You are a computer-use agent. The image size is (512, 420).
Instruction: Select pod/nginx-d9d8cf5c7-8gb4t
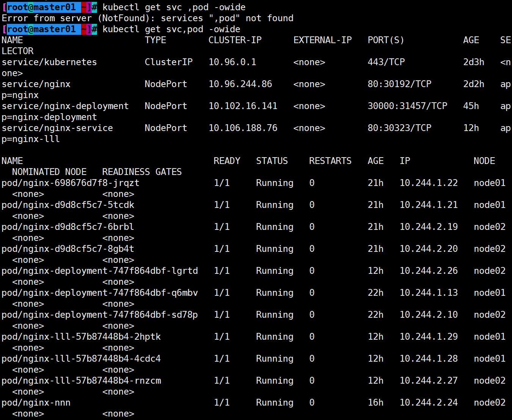68,249
